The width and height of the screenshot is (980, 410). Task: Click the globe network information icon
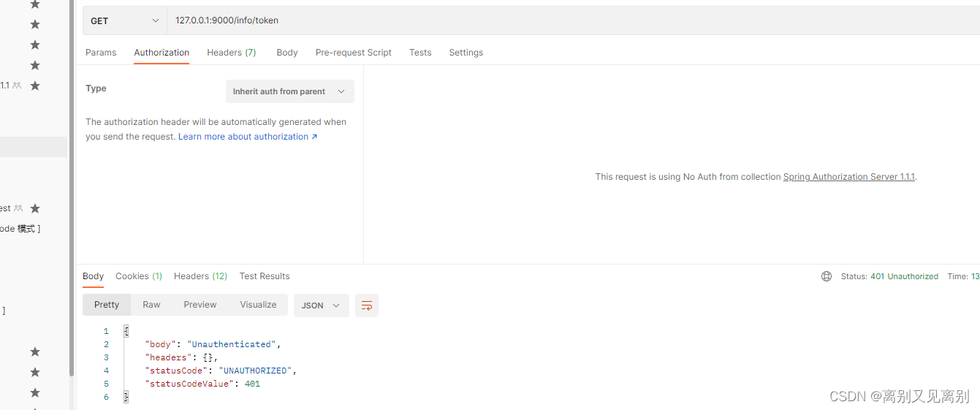pyautogui.click(x=827, y=276)
